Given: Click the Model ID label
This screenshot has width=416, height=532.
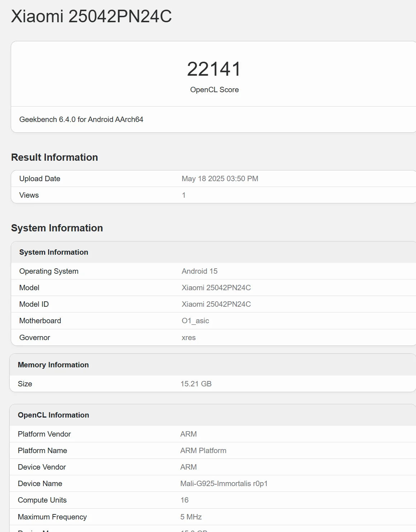Looking at the screenshot, I should point(34,304).
